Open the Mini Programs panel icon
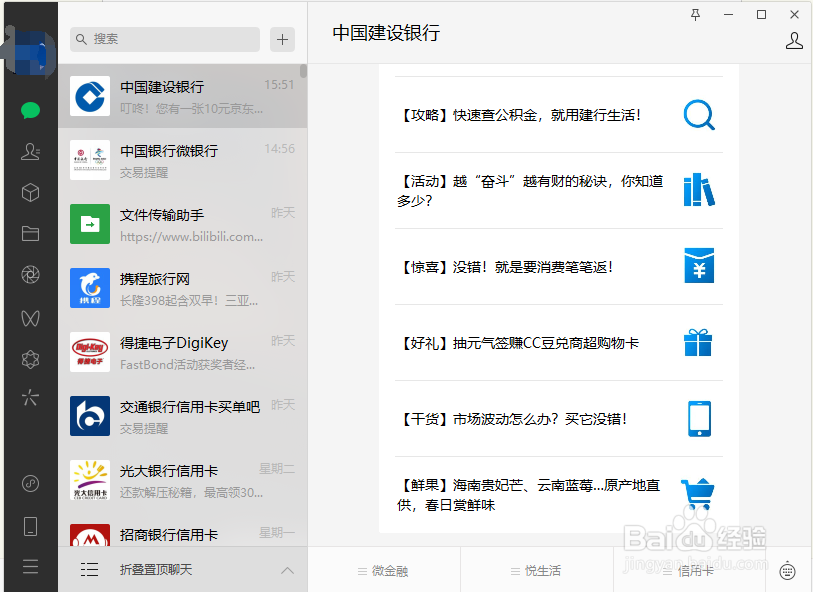 [x=30, y=483]
